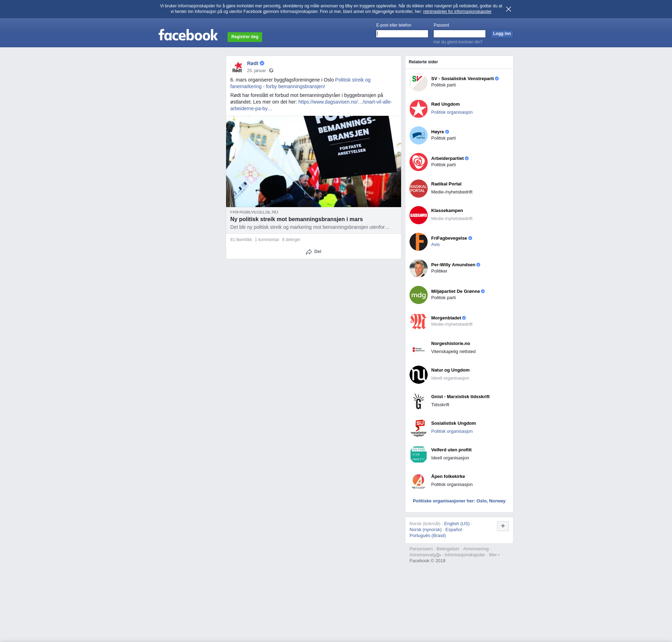Open Natur og Ungdom page name
Viewport: 672px width, 642px height.
tap(450, 370)
